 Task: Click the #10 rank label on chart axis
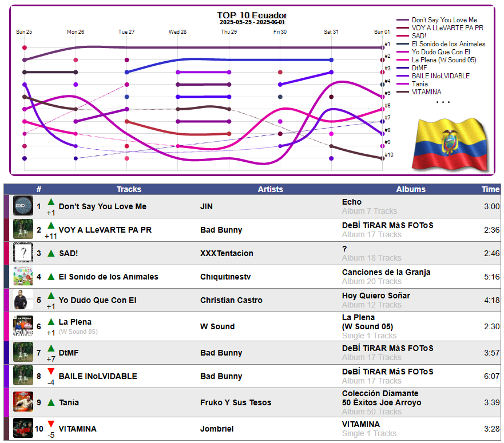tap(389, 154)
